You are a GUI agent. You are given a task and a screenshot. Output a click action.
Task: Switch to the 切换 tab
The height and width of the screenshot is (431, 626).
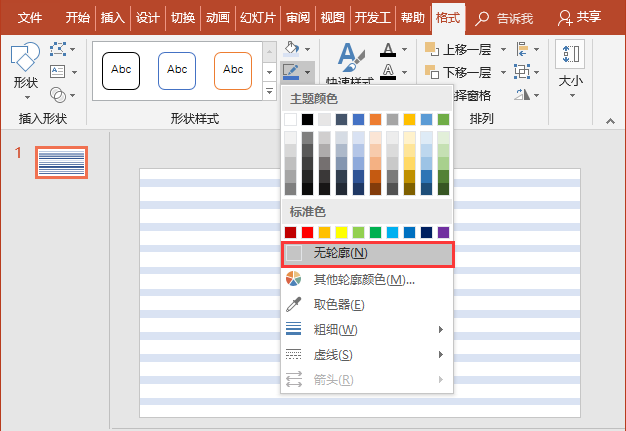(x=183, y=18)
